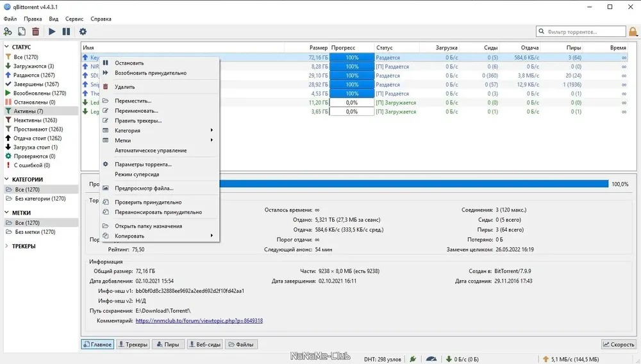This screenshot has width=641, height=364.
Task: Click the folder icon beside Открыть папку назначения
Action: [106, 226]
